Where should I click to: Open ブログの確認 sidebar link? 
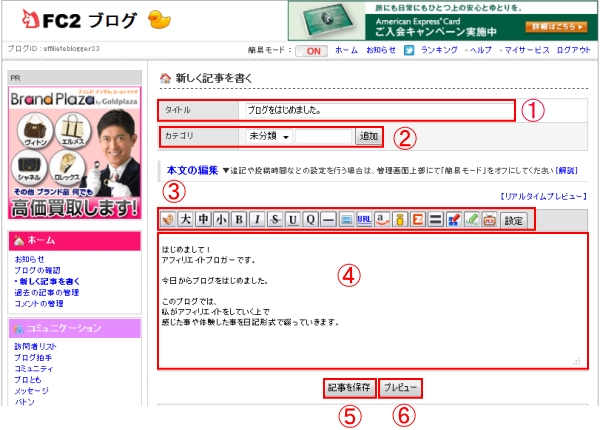point(37,270)
